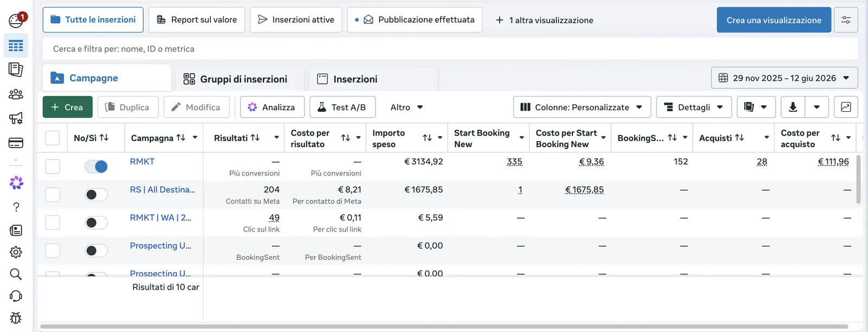
Task: Open notifications icon with red badge
Action: coord(16,20)
